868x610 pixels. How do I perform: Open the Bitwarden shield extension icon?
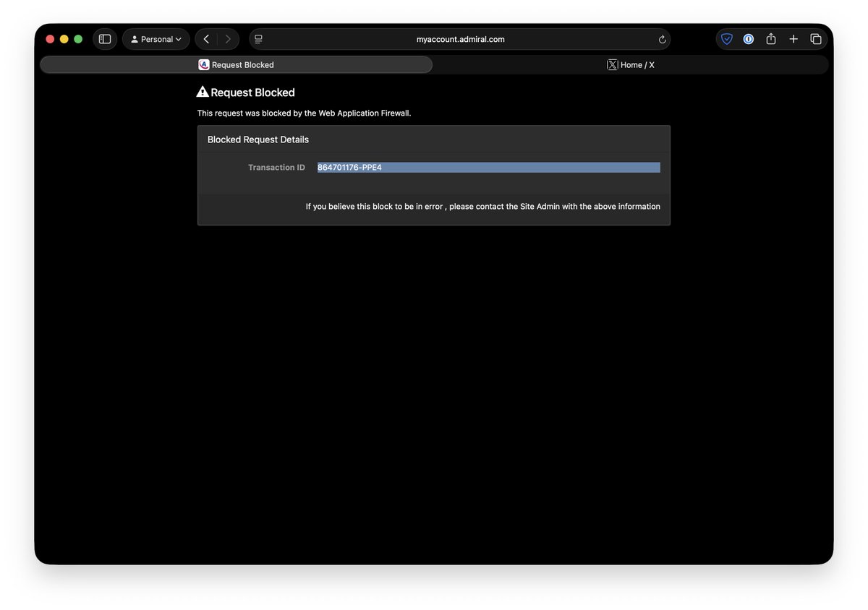click(x=727, y=39)
